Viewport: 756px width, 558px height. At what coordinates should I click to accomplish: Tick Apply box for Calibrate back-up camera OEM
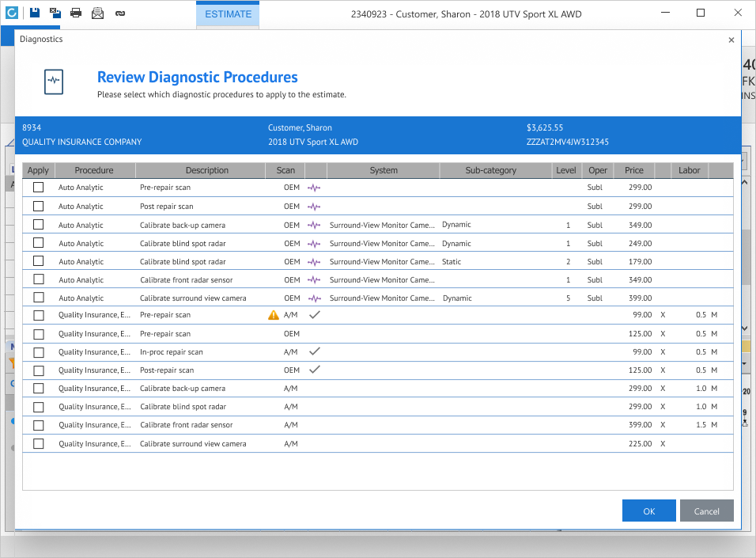pyautogui.click(x=38, y=225)
